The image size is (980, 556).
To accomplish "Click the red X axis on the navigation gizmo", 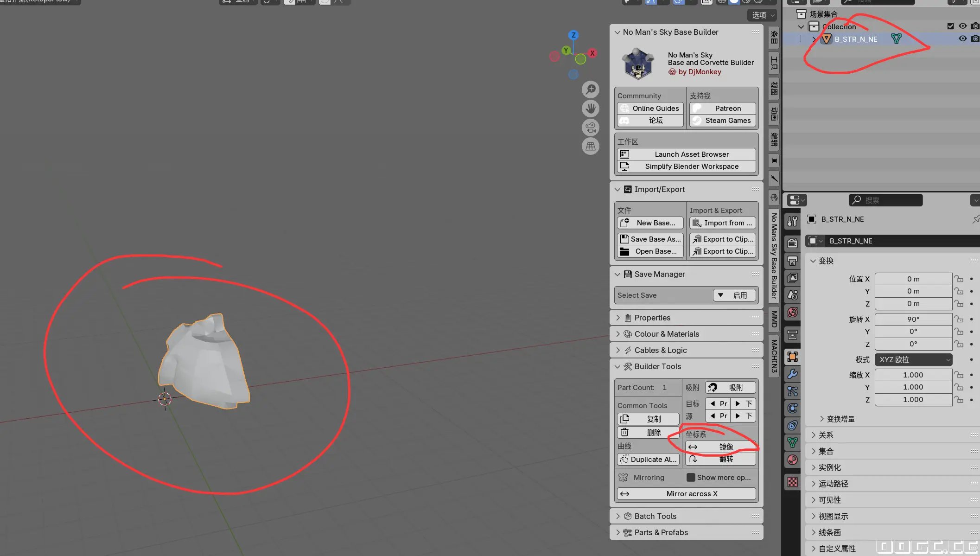I will [x=592, y=53].
